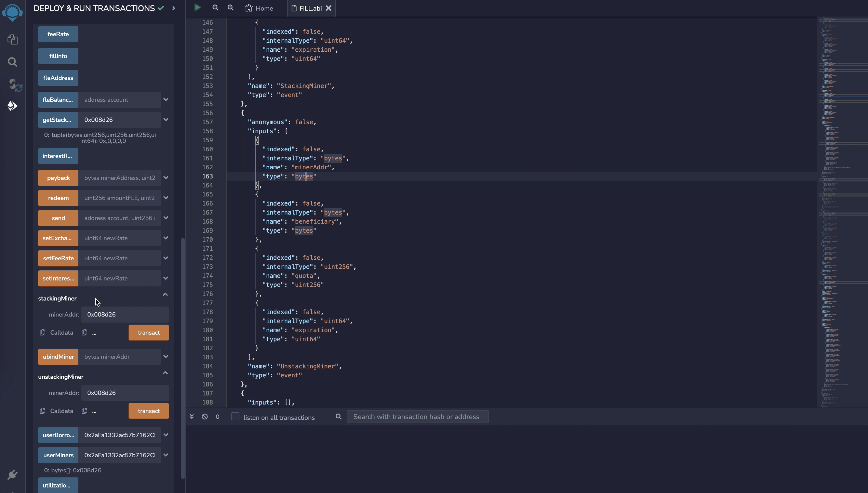Expand the setExcha... function inputs
Image resolution: width=868 pixels, height=493 pixels.
pyautogui.click(x=166, y=238)
